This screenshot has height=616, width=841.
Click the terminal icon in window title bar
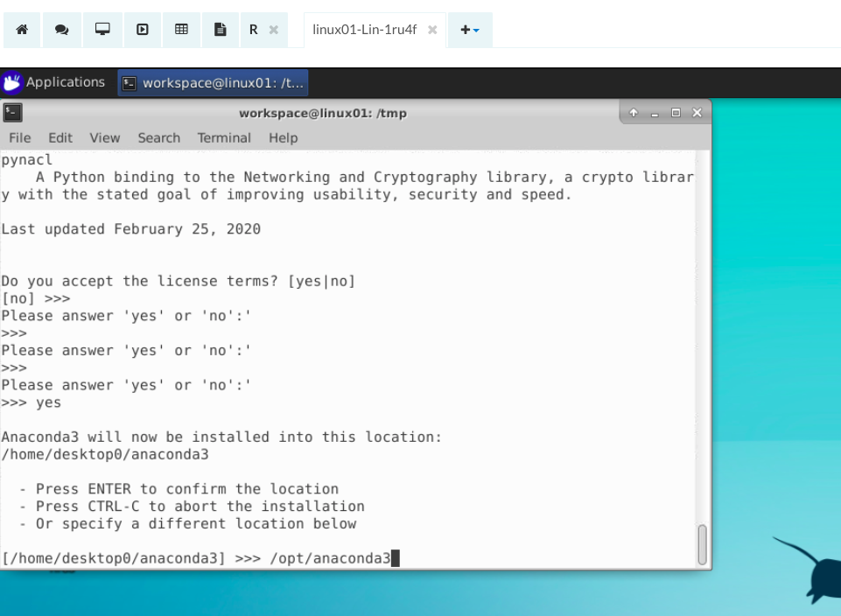pyautogui.click(x=12, y=113)
